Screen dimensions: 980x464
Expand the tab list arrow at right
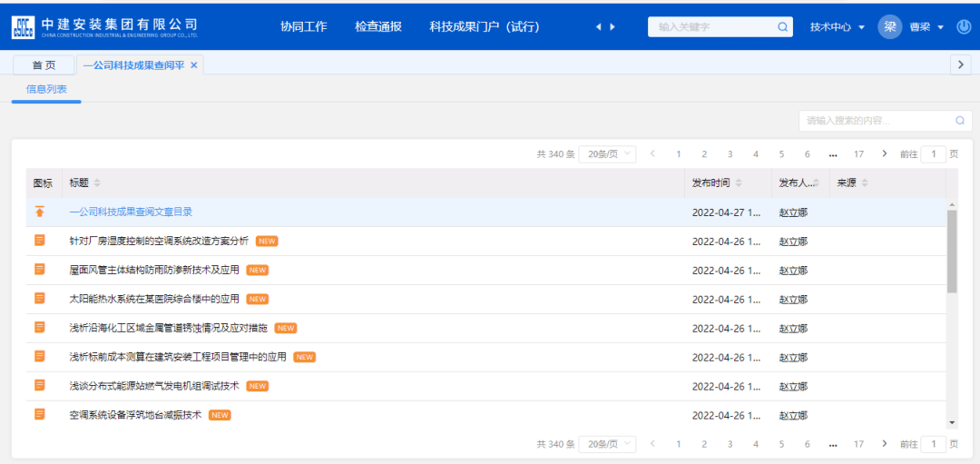(x=960, y=64)
